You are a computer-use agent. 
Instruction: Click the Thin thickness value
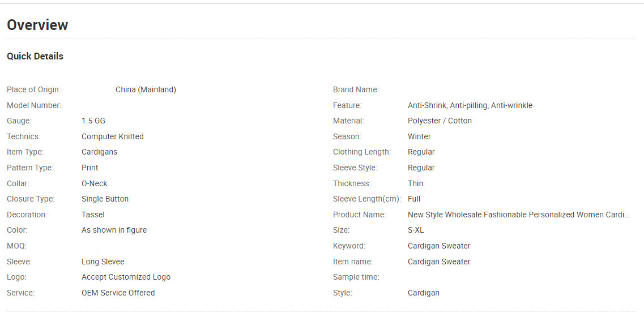415,183
